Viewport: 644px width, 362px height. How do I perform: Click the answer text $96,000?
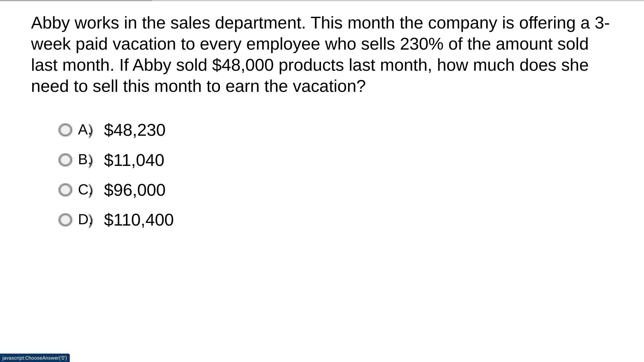point(135,190)
